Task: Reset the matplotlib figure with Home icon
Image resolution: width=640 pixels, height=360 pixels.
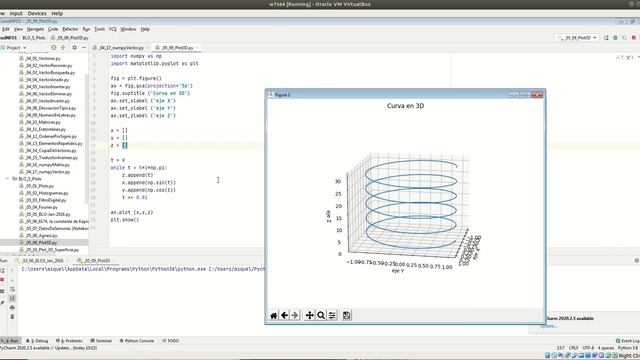Action: (273, 315)
